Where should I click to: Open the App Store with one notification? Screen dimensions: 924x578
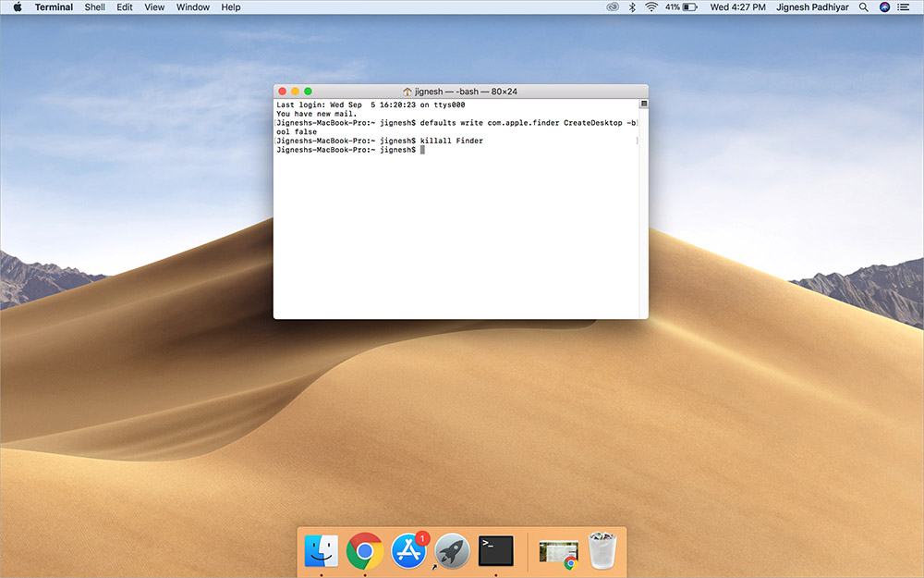pos(409,548)
